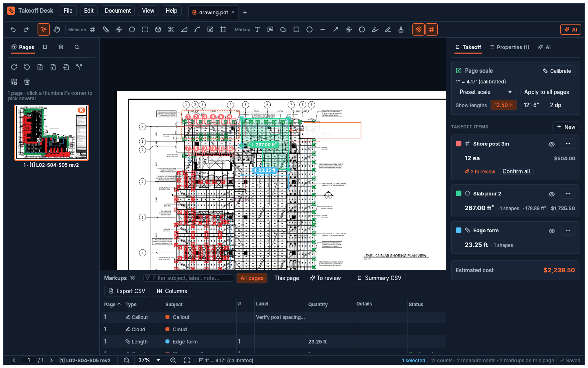
Task: Rotate page clockwise in Pages panel
Action: click(x=14, y=67)
